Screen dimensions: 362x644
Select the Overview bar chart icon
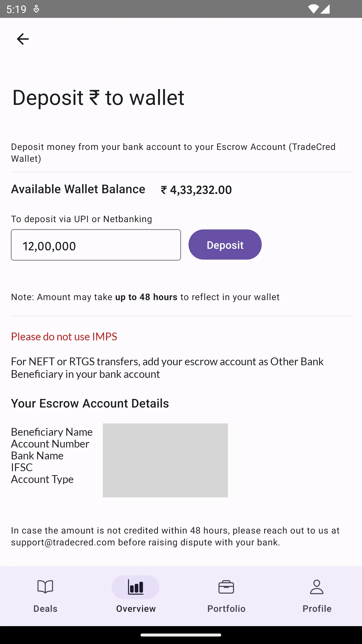coord(136,587)
